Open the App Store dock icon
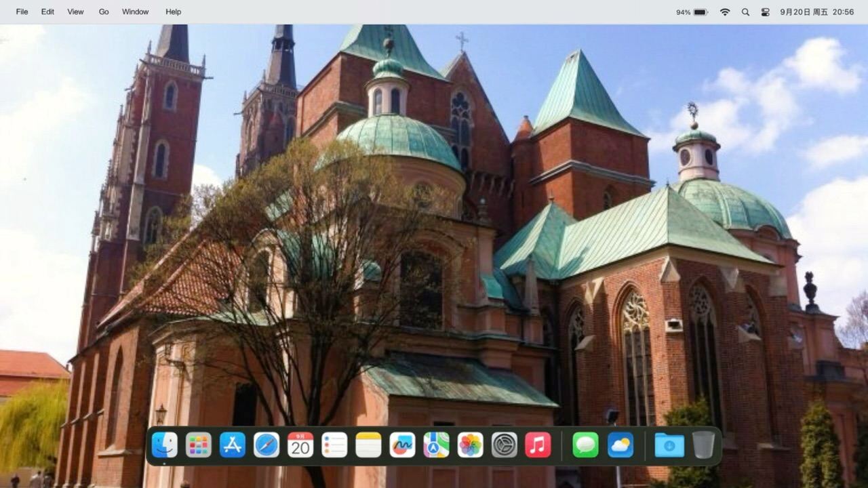Viewport: 868px width, 488px height. [233, 445]
